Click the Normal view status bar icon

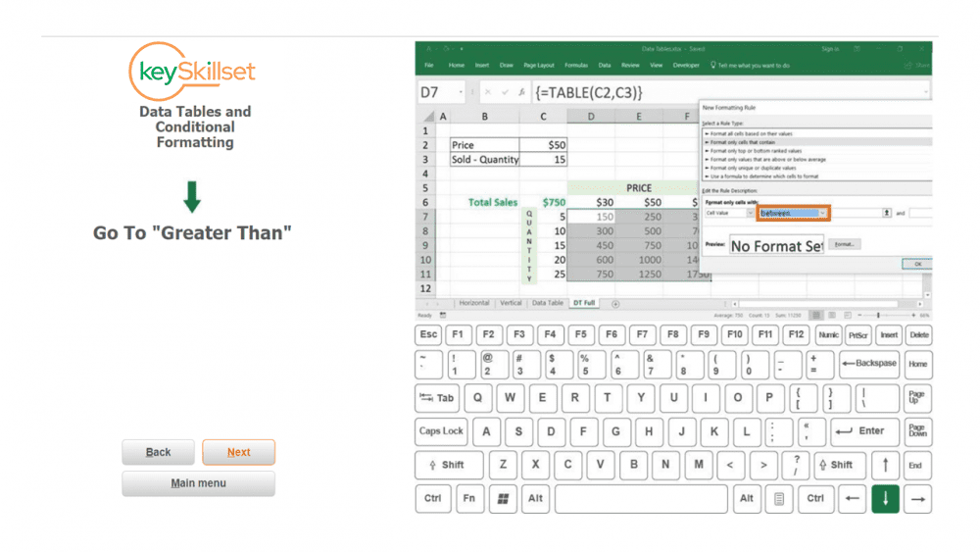[816, 315]
